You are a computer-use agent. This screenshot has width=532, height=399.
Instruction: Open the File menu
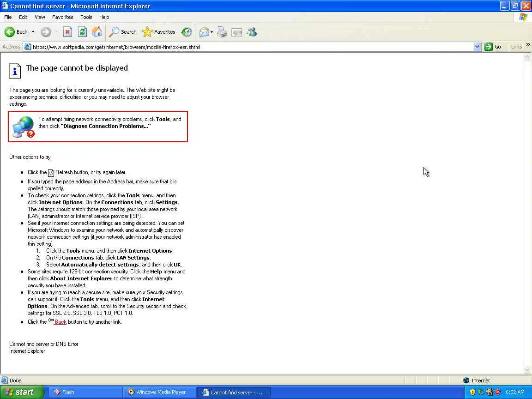pyautogui.click(x=8, y=17)
